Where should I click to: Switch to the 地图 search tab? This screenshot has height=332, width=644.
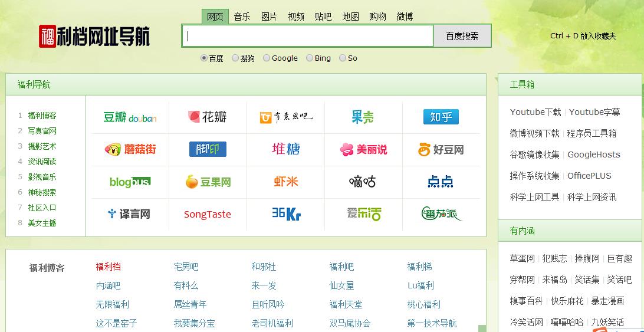click(x=351, y=17)
